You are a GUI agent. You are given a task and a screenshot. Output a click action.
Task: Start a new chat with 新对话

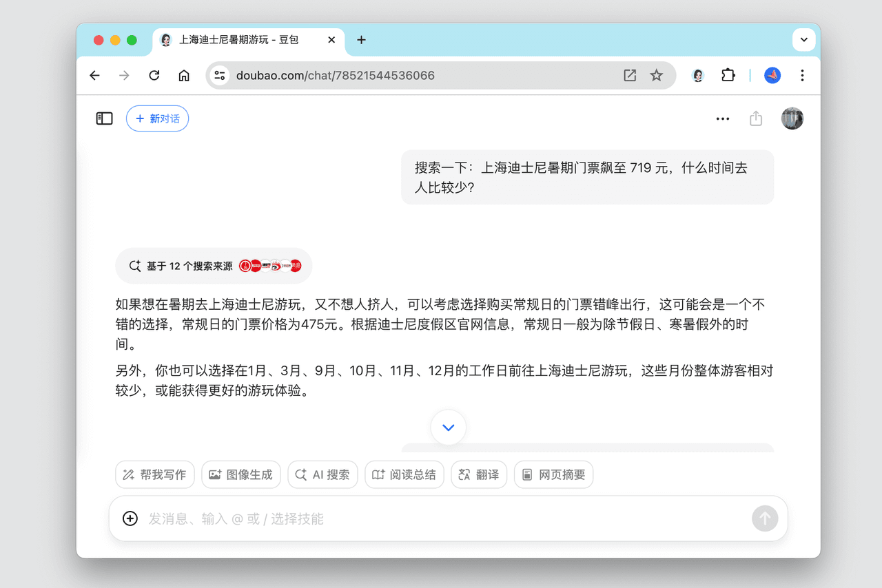tap(157, 118)
